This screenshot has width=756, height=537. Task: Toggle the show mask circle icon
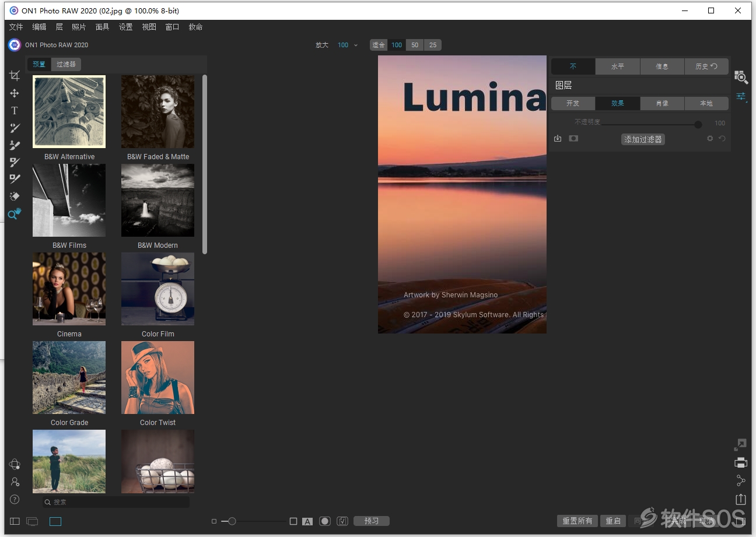click(325, 521)
